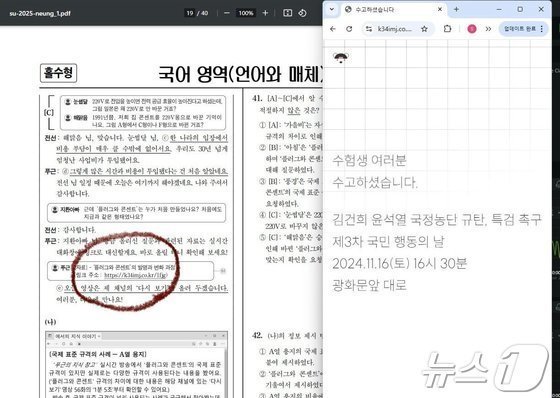This screenshot has height=398, width=560.
Task: Click the umbrella logo on the webpage
Action: click(x=341, y=57)
